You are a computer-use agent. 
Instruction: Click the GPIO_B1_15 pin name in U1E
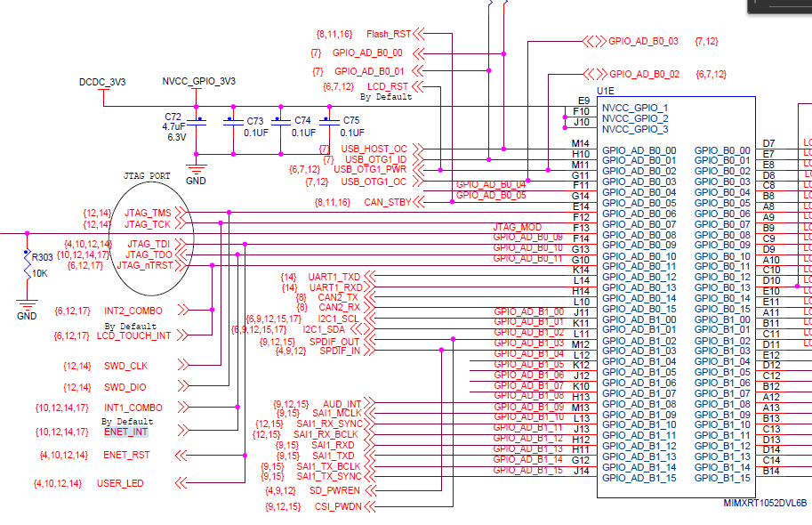tap(722, 478)
